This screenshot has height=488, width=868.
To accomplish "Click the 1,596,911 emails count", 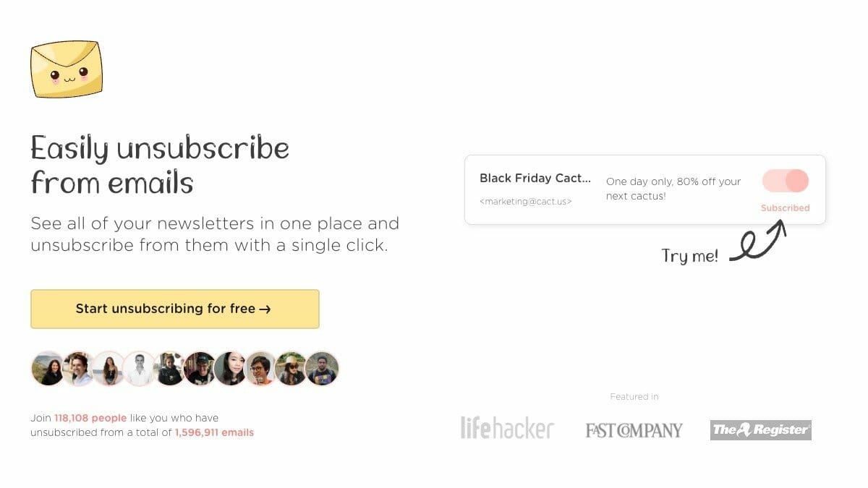I will [214, 432].
